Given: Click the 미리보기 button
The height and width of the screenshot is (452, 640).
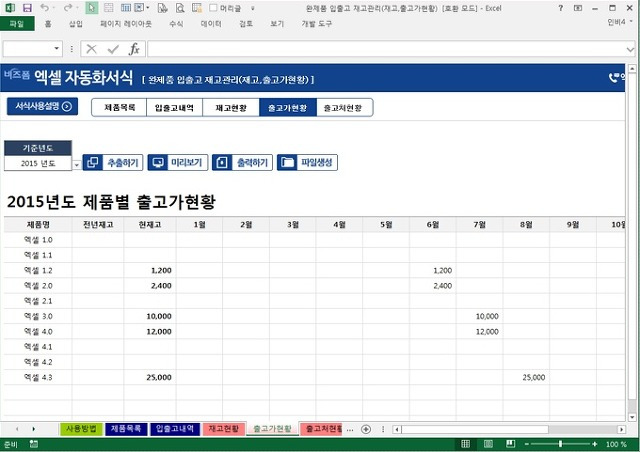Looking at the screenshot, I should coord(178,163).
